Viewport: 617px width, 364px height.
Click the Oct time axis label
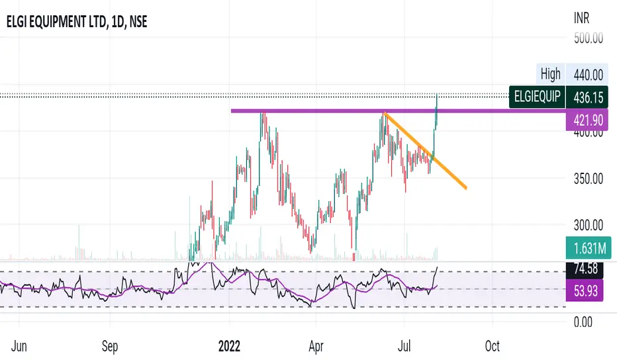click(493, 346)
